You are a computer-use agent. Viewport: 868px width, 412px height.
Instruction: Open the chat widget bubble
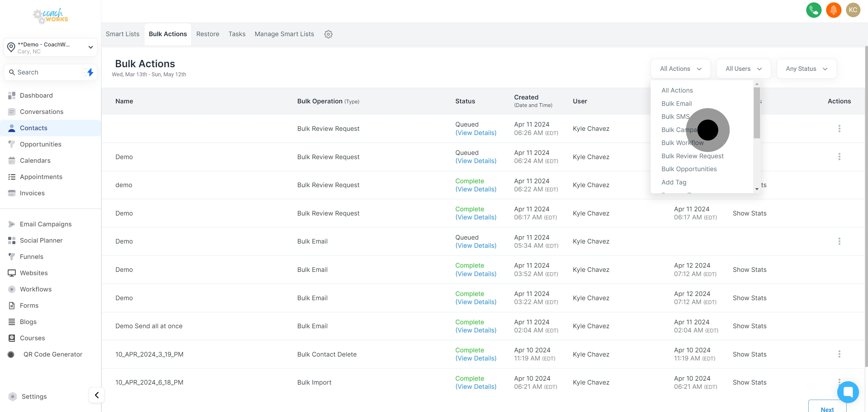(848, 392)
